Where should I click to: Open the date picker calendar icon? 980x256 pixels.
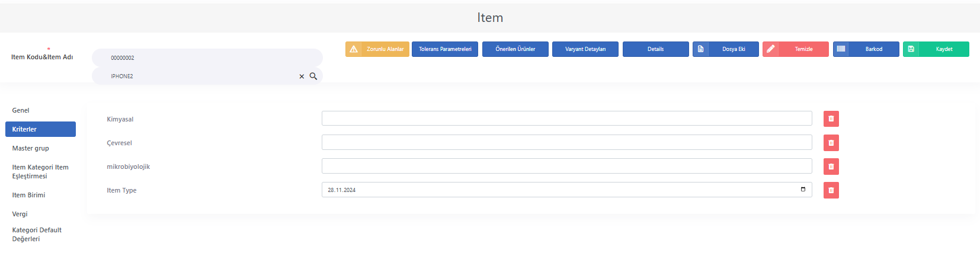[x=803, y=190]
